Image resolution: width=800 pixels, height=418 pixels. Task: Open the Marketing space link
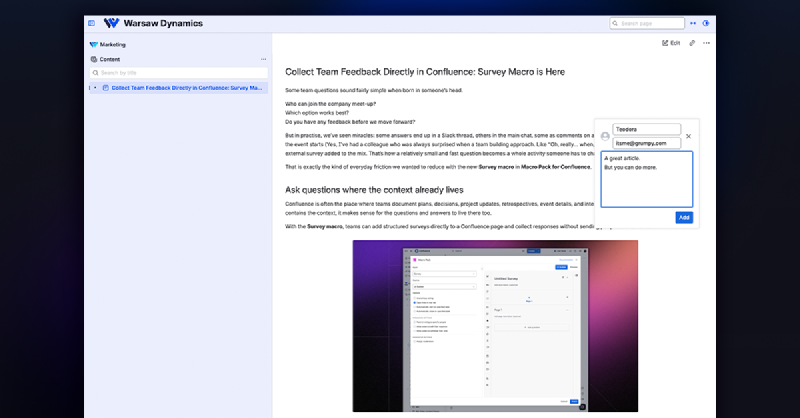coord(108,44)
